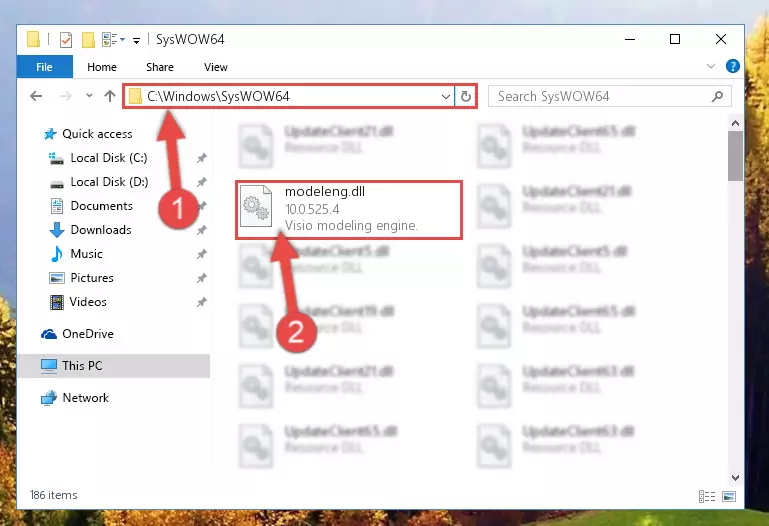Go back with the back arrow

point(36,96)
